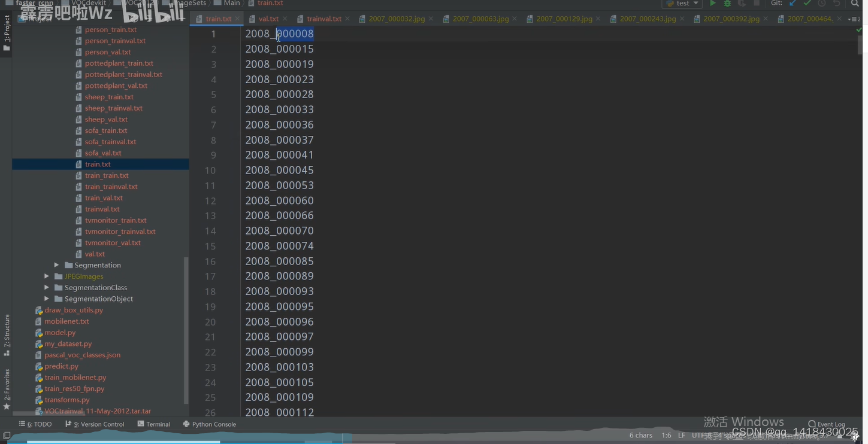Click the train.txt breadcrumb in navigation bar
The image size is (868, 444).
tap(266, 4)
